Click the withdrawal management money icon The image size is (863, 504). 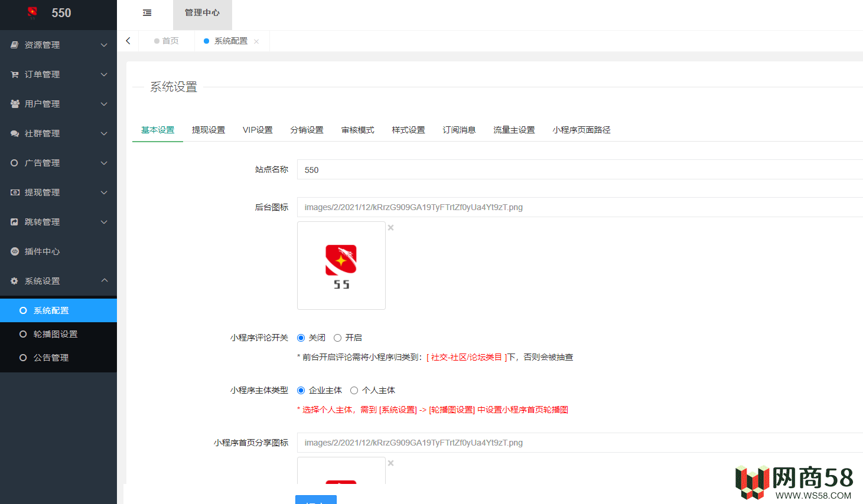(x=15, y=192)
